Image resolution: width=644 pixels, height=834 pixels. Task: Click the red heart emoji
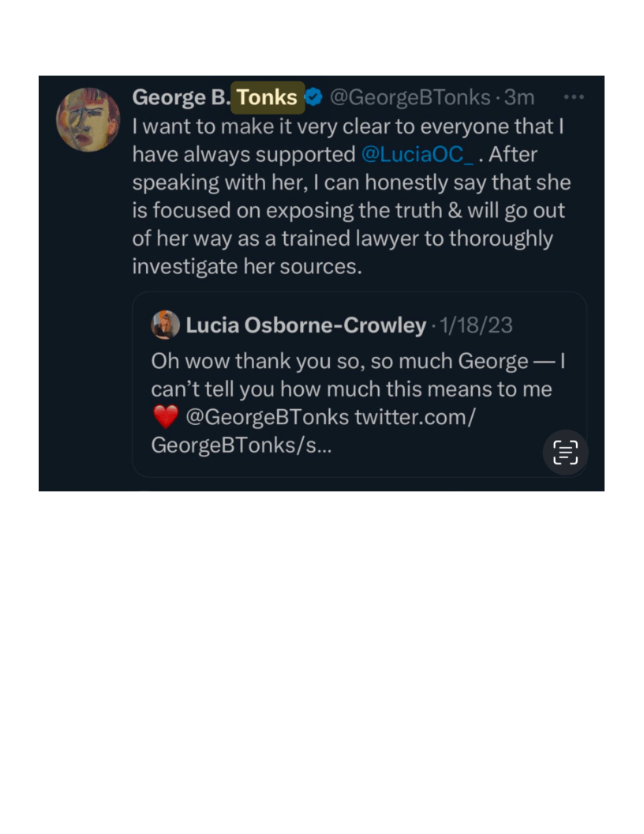166,416
